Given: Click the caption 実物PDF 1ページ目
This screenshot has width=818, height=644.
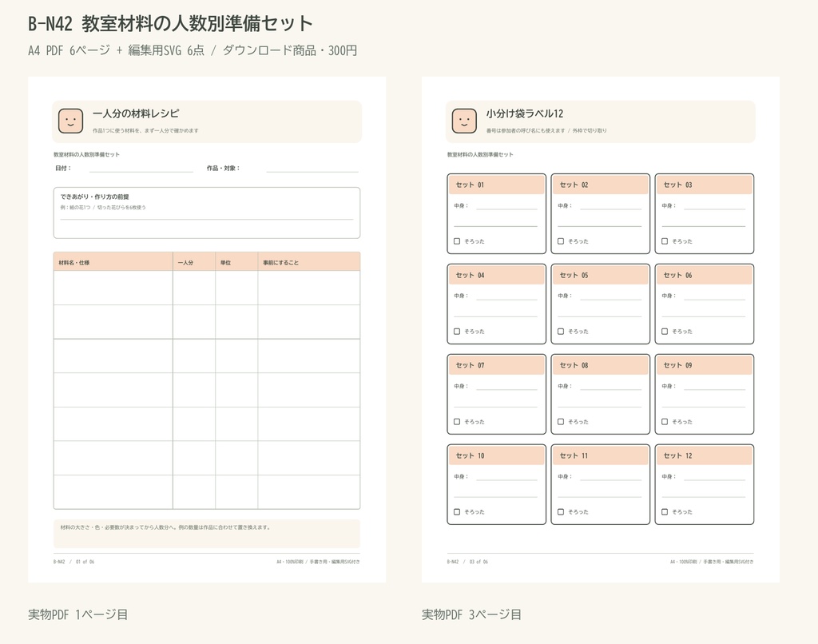Looking at the screenshot, I should [x=77, y=614].
